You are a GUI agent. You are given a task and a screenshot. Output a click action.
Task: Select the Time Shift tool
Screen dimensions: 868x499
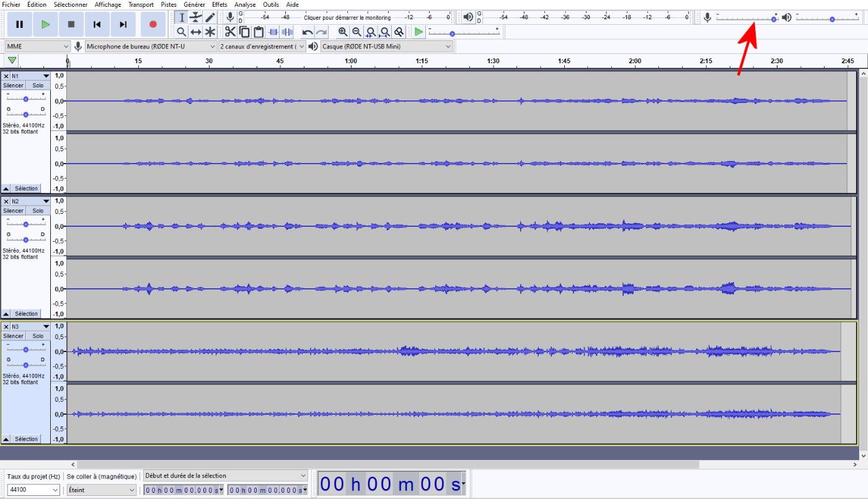click(196, 32)
